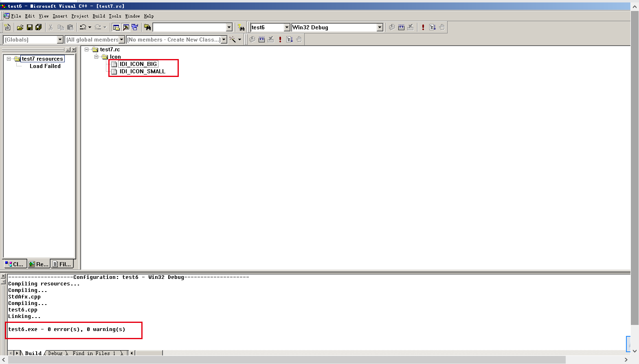Click the Find in Files binoculars icon

click(x=147, y=27)
